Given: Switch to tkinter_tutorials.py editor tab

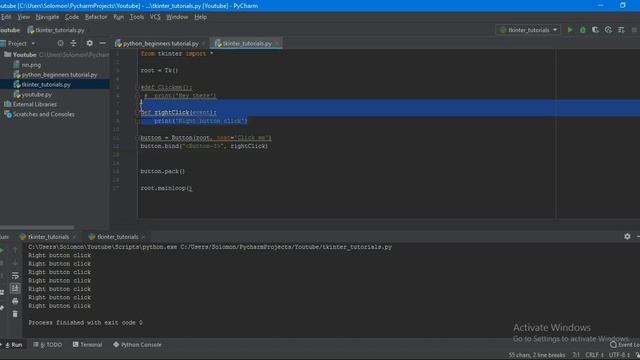Looking at the screenshot, I should 247,43.
